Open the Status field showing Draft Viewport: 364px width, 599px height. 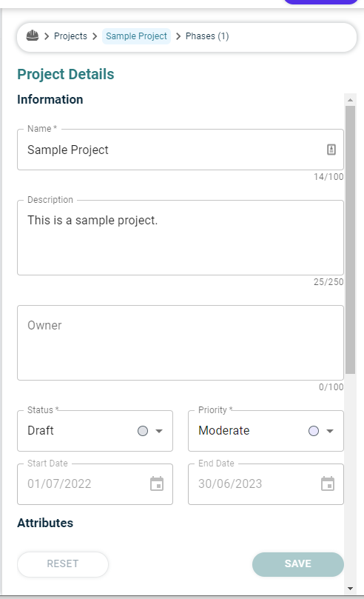point(95,431)
